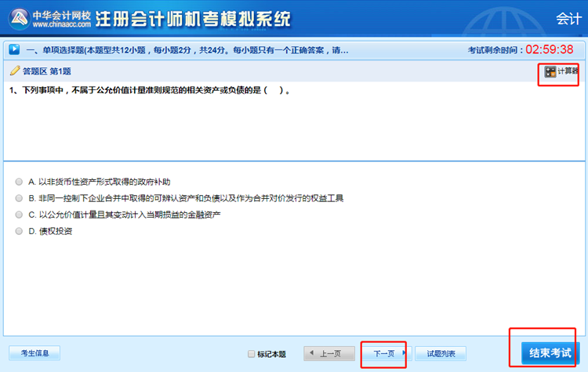588x372 pixels.
Task: Open the 试题列表 question list
Action: coord(441,353)
